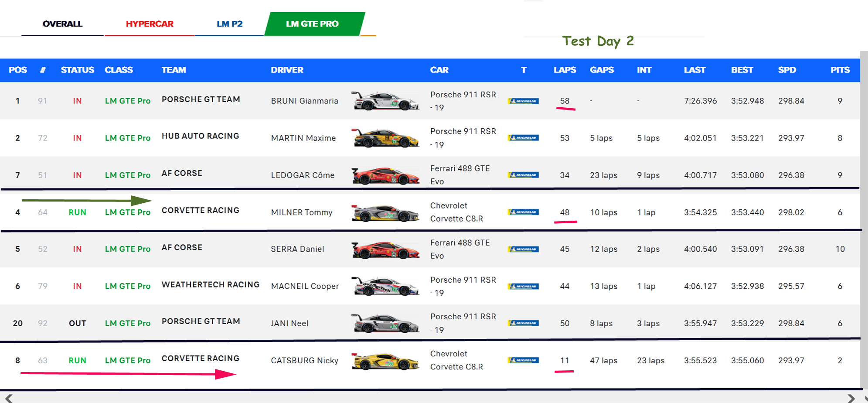Click the Porsche #91 car image

(385, 101)
